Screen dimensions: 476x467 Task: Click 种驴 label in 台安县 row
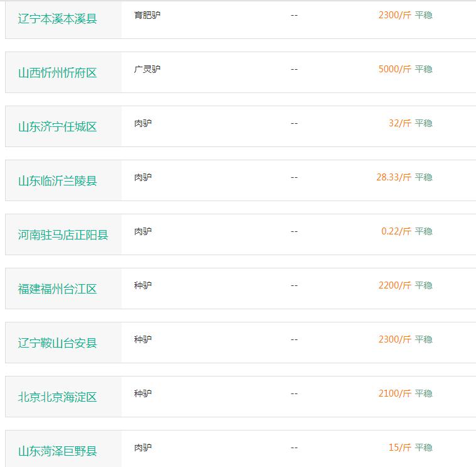click(143, 339)
